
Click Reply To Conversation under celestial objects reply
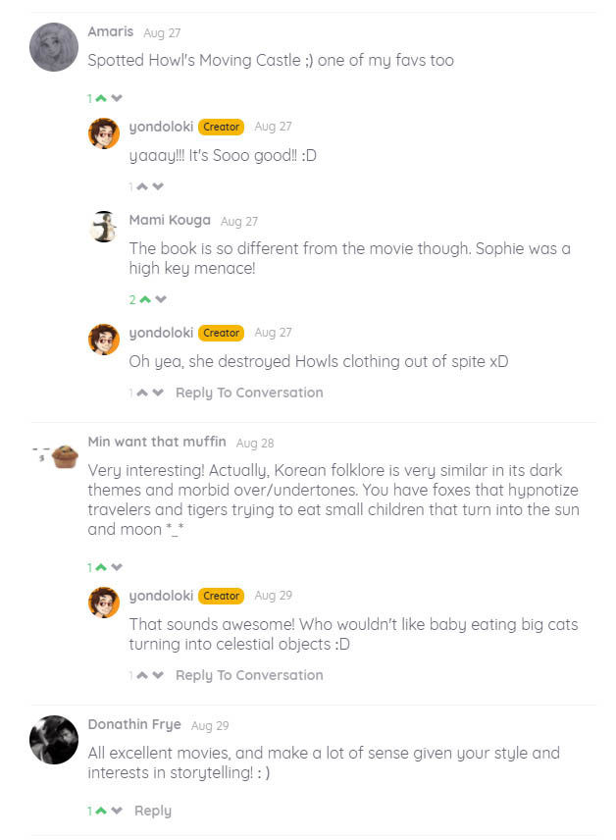pos(248,675)
